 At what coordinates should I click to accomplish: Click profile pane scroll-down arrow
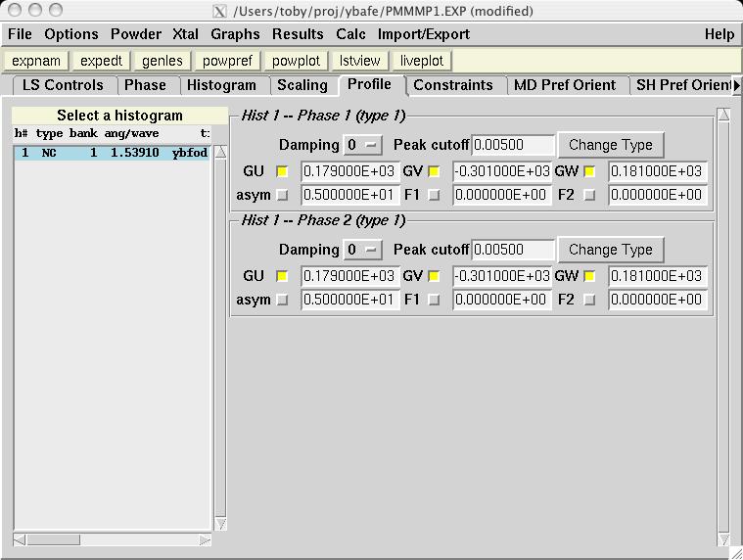(x=724, y=539)
